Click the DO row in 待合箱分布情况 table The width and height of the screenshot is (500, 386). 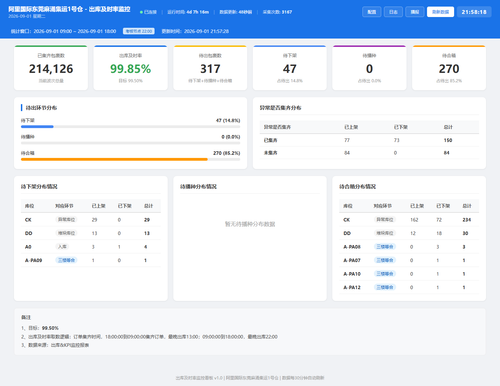409,233
